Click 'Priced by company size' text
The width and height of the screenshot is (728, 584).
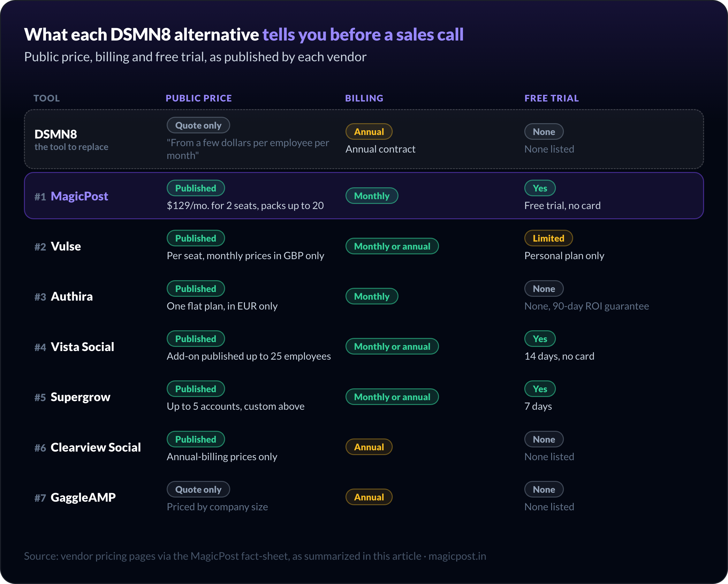pyautogui.click(x=217, y=507)
